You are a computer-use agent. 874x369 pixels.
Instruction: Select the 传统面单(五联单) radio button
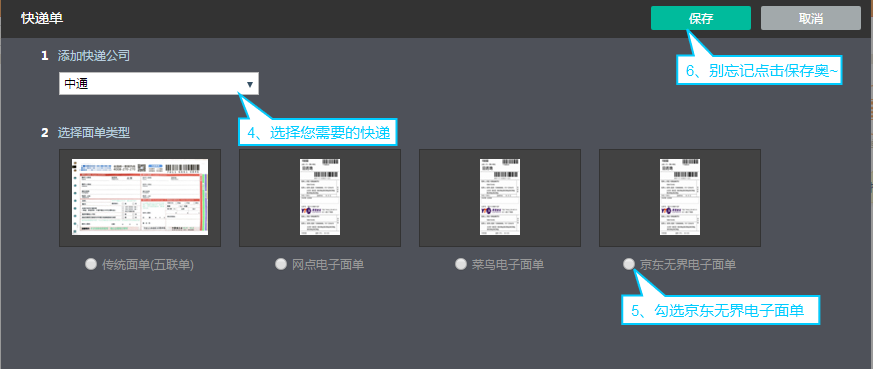[90, 264]
